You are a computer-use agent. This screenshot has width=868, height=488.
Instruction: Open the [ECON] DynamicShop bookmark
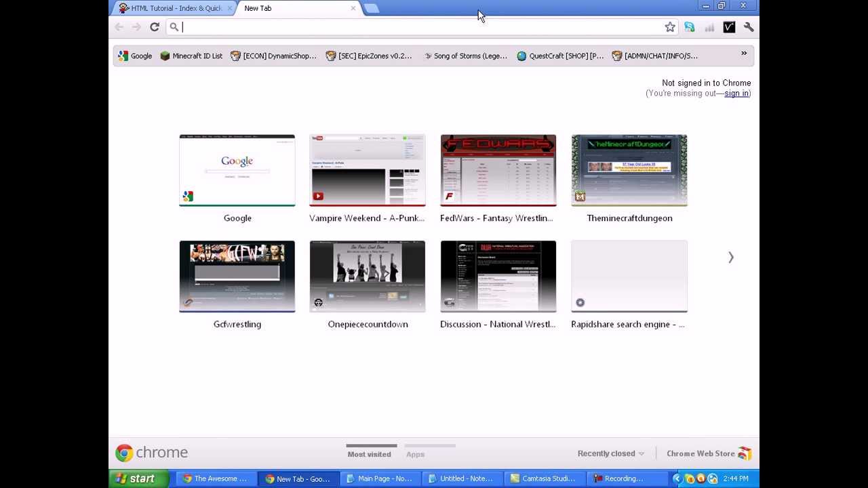click(273, 56)
